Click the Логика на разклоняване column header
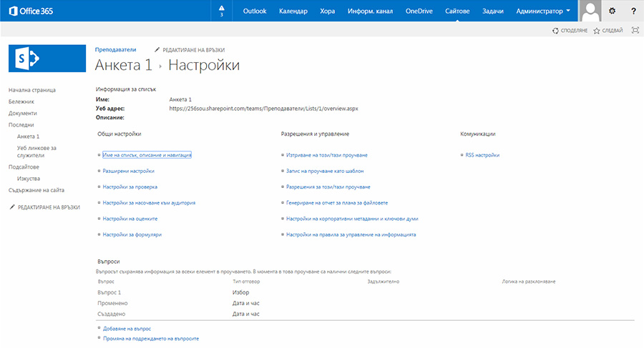The image size is (644, 348). pos(529,282)
